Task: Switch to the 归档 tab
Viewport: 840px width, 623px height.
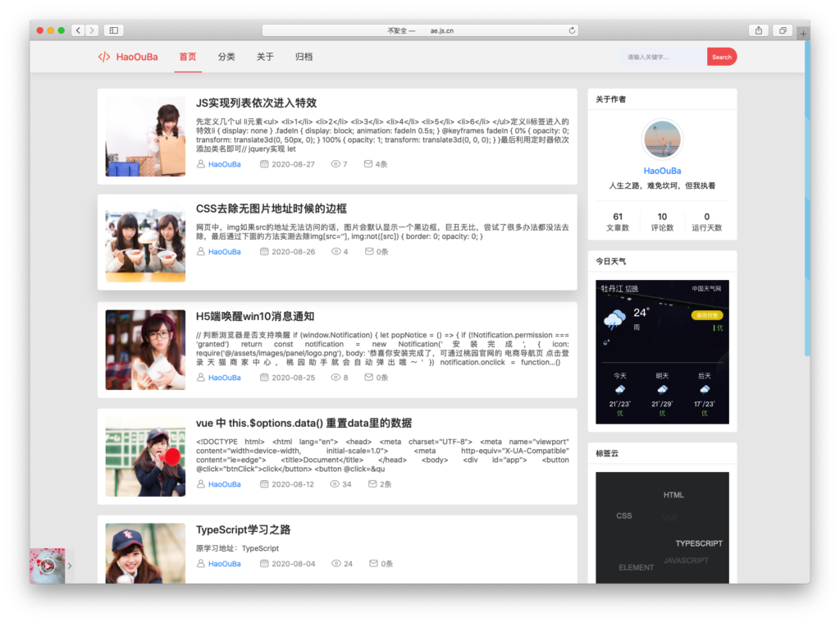Action: [304, 57]
